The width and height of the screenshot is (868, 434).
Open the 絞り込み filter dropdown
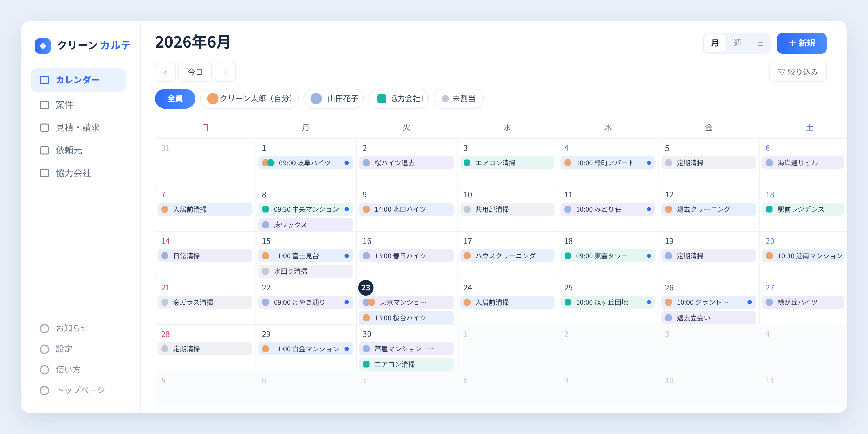(798, 72)
